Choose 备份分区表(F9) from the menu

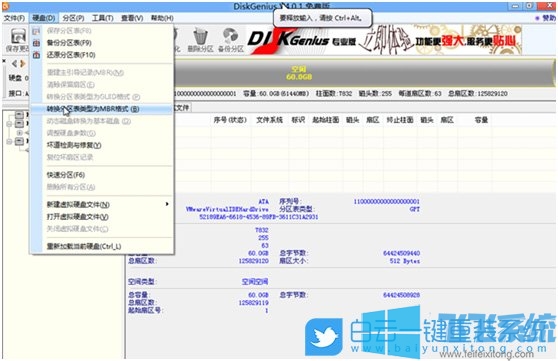point(69,43)
